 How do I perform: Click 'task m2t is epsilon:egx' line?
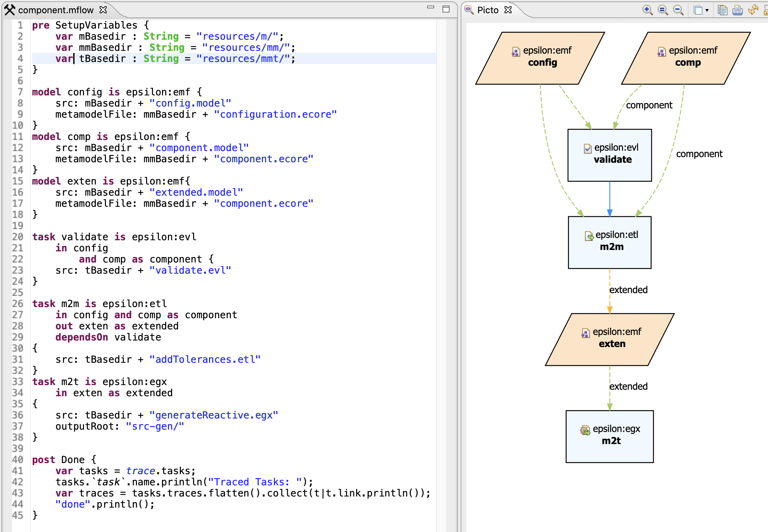(x=100, y=382)
